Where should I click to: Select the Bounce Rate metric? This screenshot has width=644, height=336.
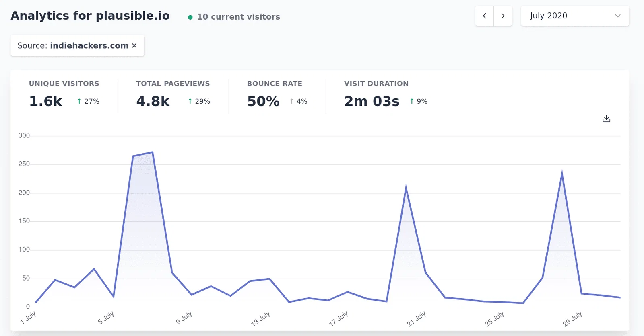(275, 84)
